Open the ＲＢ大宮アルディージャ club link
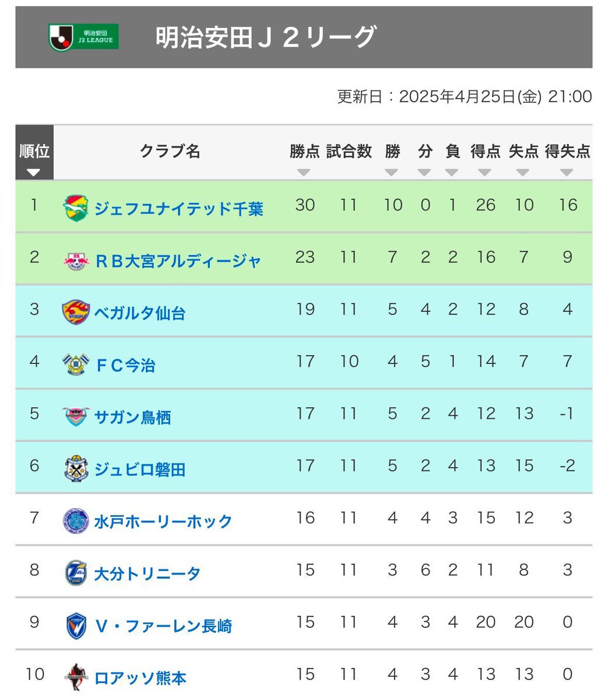 tap(178, 261)
